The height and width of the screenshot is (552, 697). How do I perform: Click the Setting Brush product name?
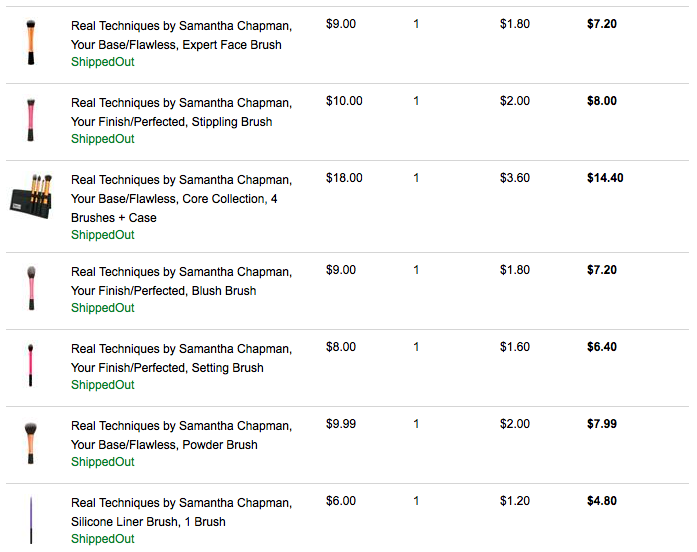(181, 357)
